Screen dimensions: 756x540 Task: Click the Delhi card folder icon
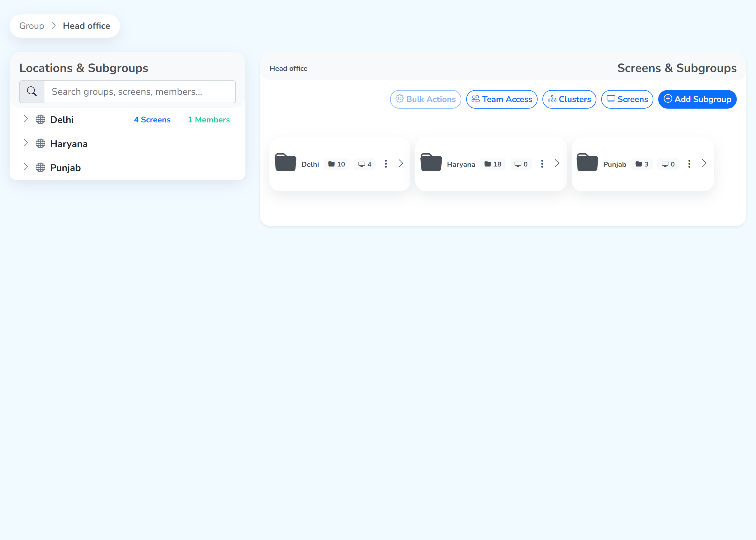(286, 162)
